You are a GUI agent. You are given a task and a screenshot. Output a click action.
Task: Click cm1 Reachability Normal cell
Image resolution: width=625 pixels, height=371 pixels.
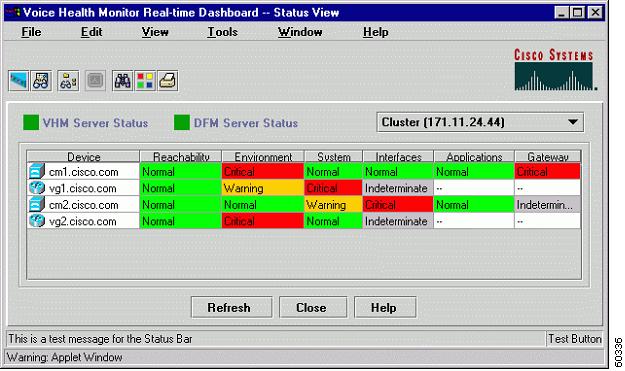pyautogui.click(x=181, y=171)
